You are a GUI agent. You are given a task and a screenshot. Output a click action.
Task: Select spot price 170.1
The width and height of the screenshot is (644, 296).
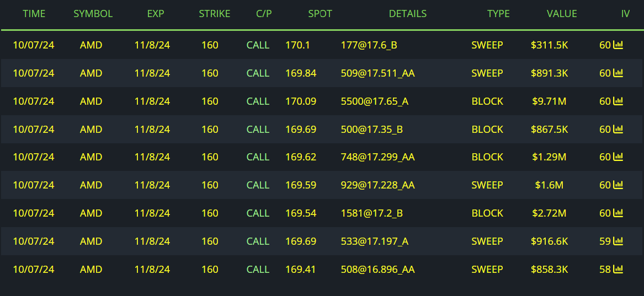click(297, 45)
